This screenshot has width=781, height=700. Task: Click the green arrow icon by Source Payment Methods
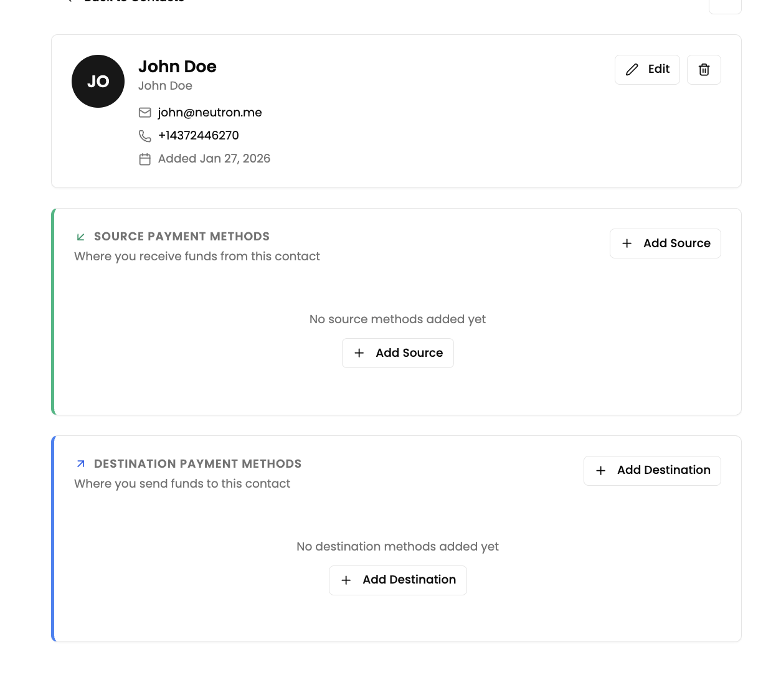pos(80,237)
